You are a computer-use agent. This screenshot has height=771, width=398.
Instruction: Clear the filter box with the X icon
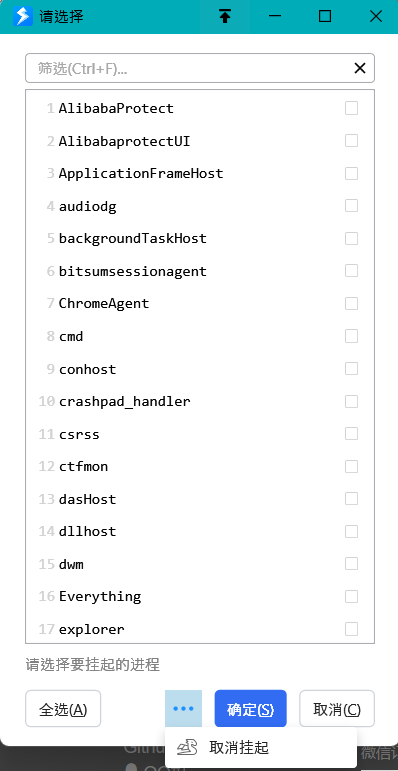[x=360, y=68]
